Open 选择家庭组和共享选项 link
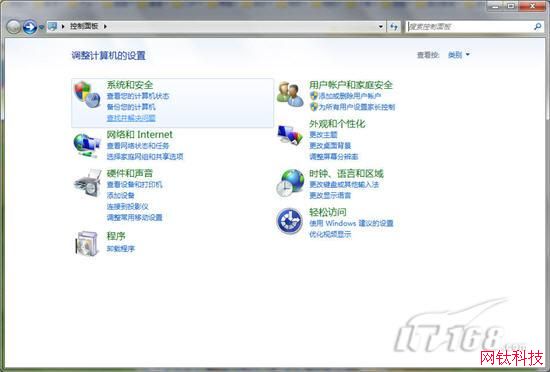550x372 pixels. [145, 156]
